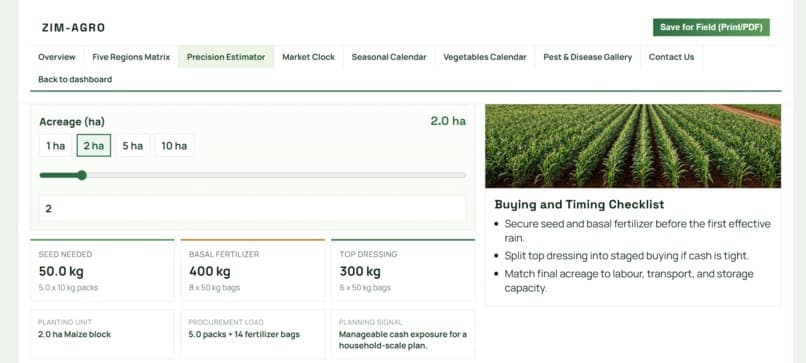The height and width of the screenshot is (363, 806).
Task: Click the ZIM-AGRO logo text
Action: tap(74, 28)
